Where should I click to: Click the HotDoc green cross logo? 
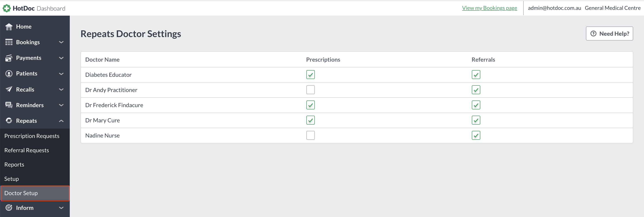coord(7,8)
